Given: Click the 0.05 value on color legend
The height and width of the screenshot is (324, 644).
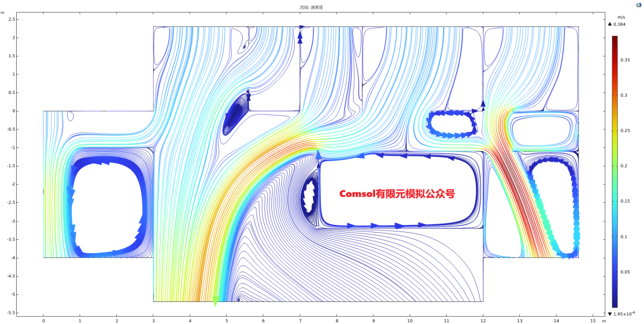Looking at the screenshot, I should pyautogui.click(x=624, y=271).
